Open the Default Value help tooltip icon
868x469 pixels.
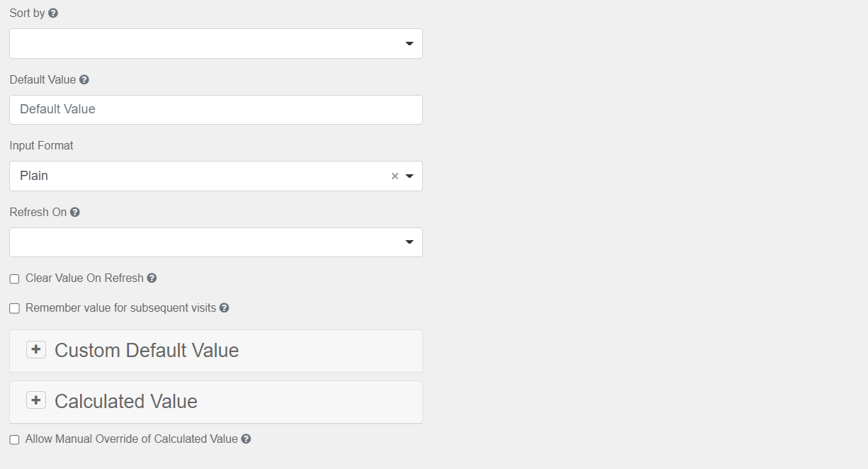click(84, 79)
